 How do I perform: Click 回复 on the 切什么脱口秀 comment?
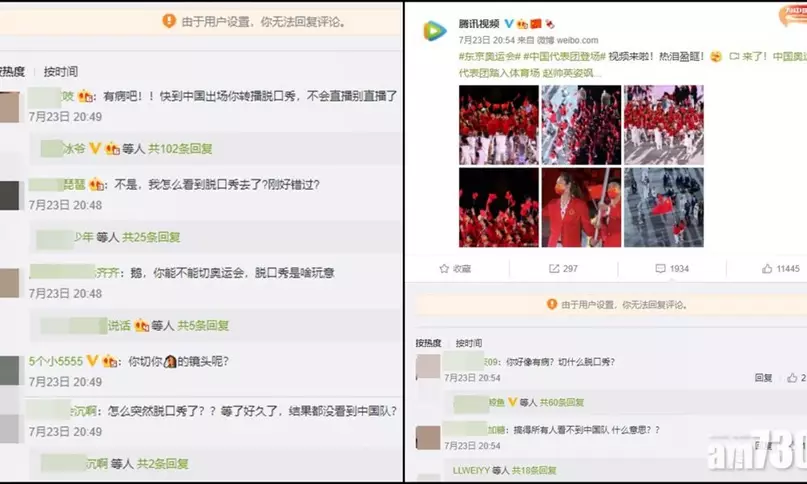pos(763,378)
